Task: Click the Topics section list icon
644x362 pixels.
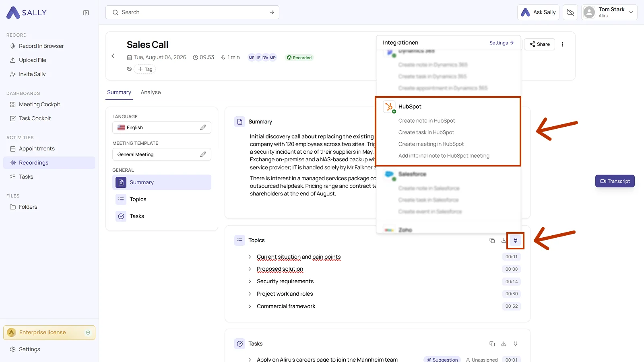Action: [239, 241]
